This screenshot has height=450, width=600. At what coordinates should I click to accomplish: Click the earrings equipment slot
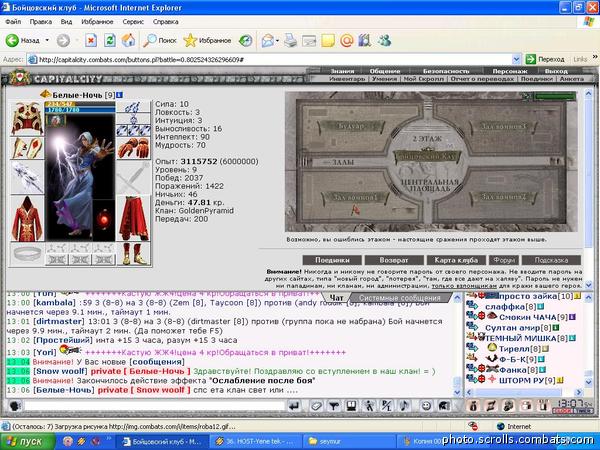pyautogui.click(x=134, y=107)
